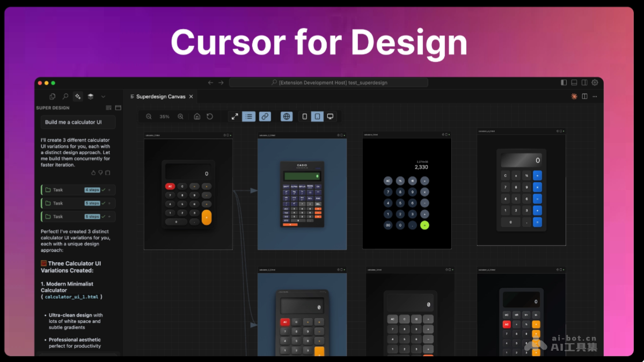Select the search icon in the left activity bar

click(64, 96)
